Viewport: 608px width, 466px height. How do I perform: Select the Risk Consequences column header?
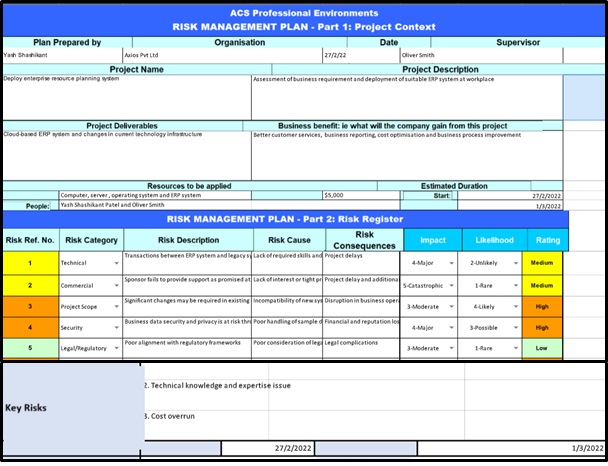364,240
